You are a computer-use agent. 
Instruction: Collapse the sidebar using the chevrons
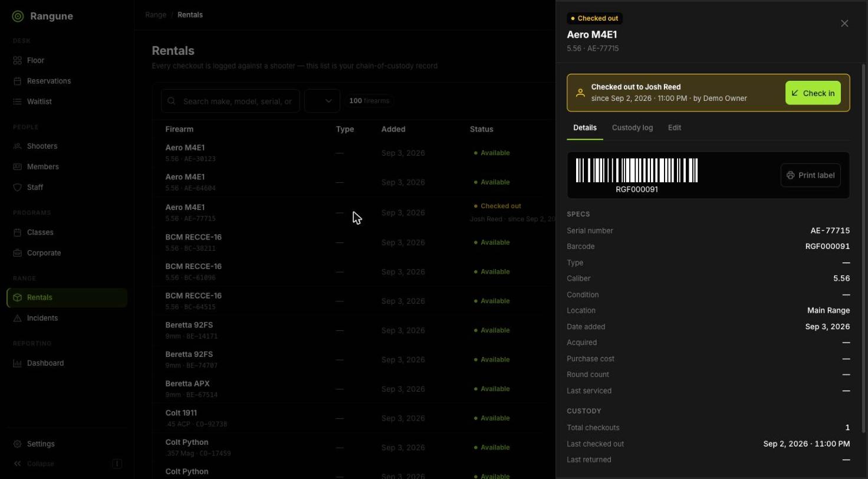tap(18, 464)
